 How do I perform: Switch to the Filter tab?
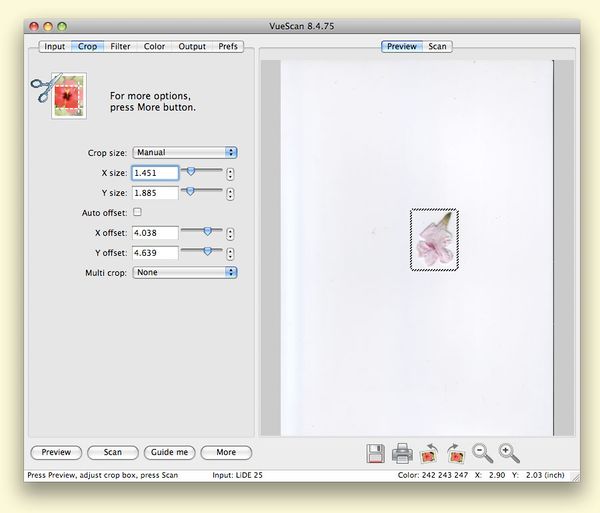[x=120, y=46]
